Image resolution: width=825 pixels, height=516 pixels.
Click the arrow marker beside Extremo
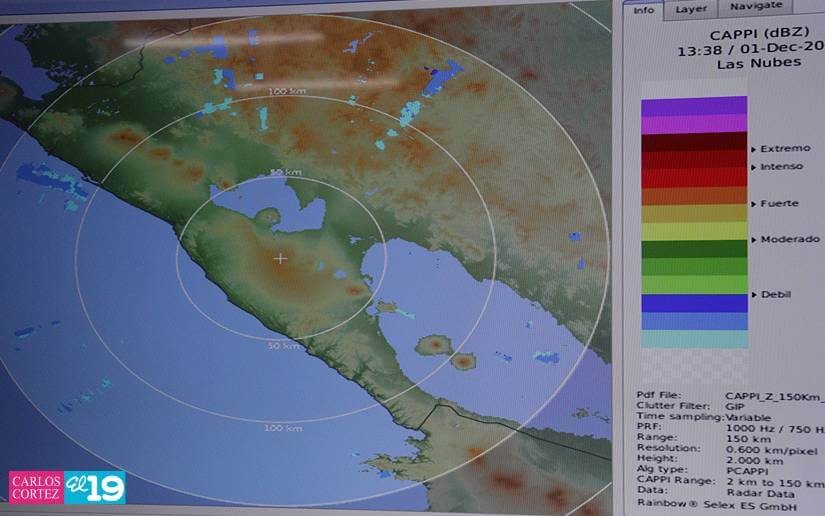click(x=754, y=149)
